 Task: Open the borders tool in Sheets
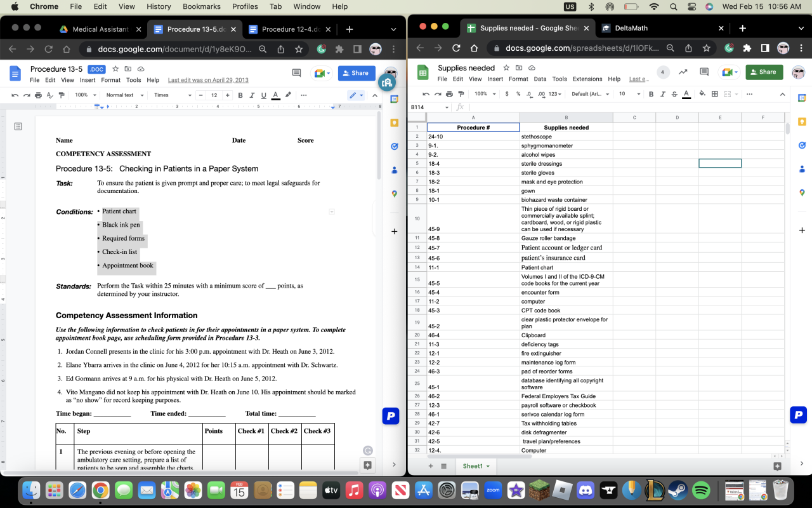(715, 94)
